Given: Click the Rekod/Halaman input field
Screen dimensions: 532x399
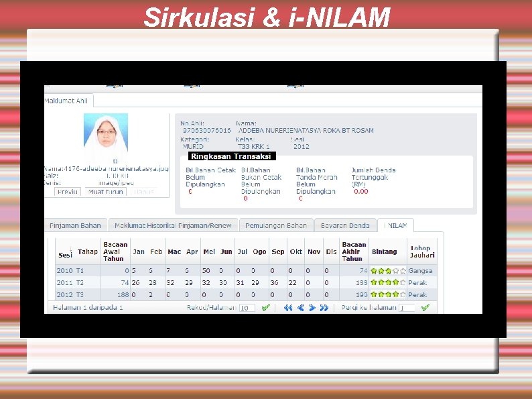Looking at the screenshot, I should click(247, 308).
